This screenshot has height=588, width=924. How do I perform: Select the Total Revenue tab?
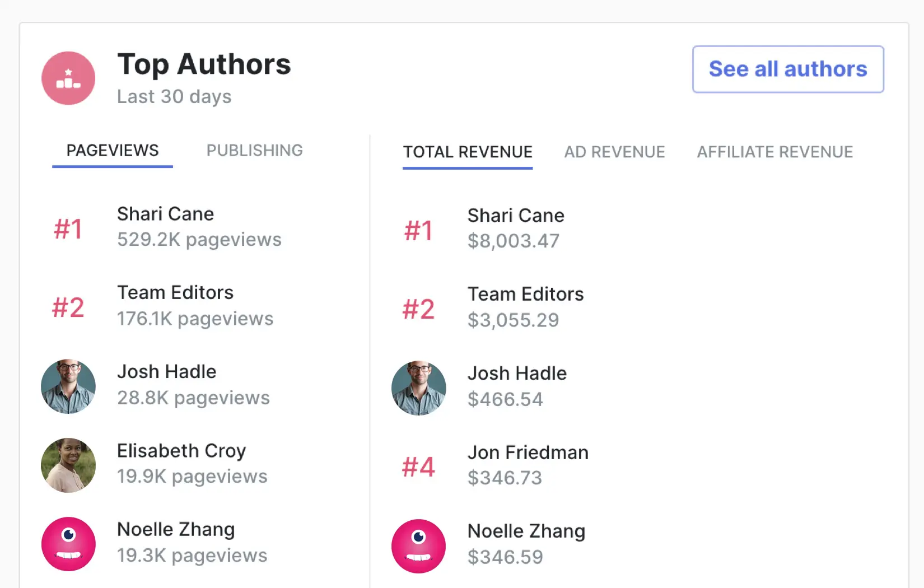(468, 152)
